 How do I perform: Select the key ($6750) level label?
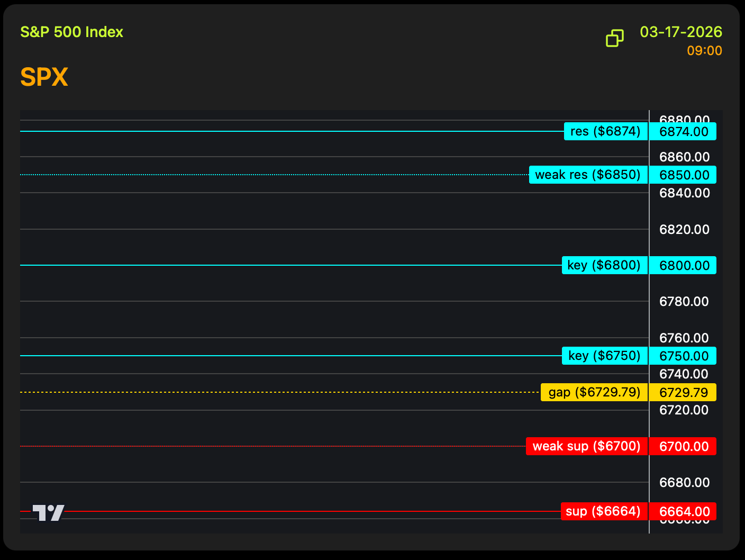pyautogui.click(x=605, y=356)
